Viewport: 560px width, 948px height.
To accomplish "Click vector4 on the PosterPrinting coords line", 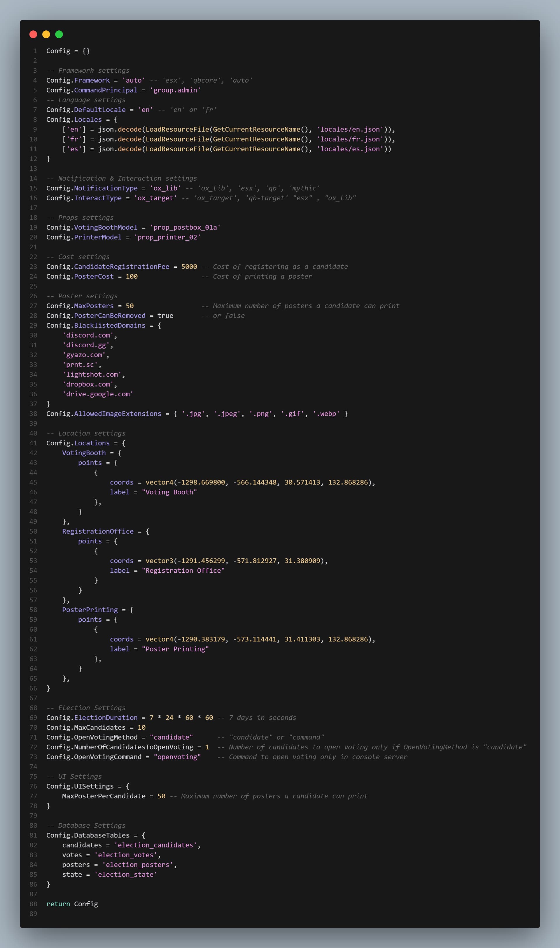I will pyautogui.click(x=159, y=639).
